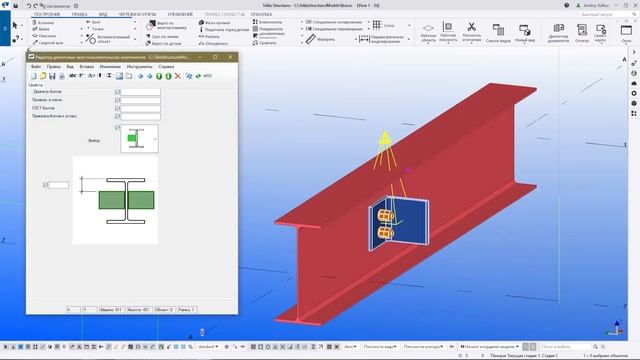Toggle the checkbox beside the Выбор picture list
Viewport: 640px width, 360px height.
coord(118,127)
